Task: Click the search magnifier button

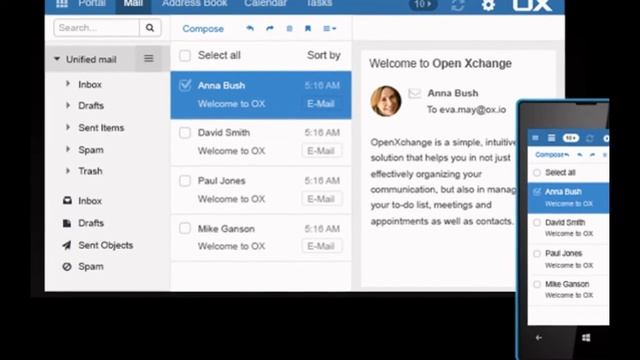Action: point(150,28)
